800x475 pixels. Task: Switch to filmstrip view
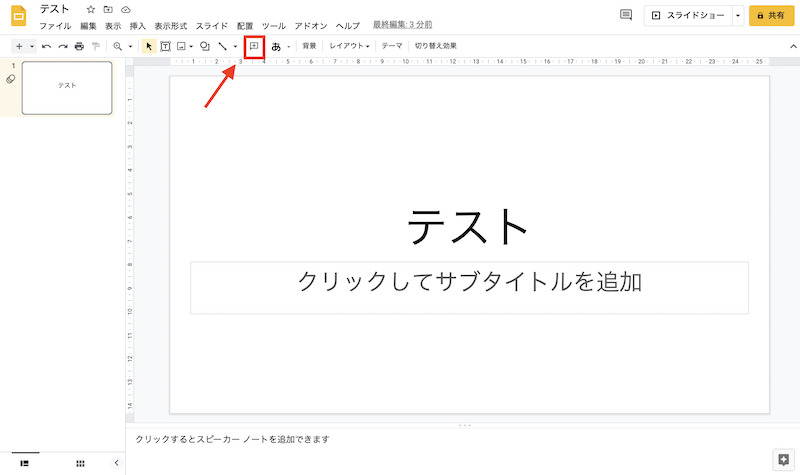coord(25,463)
